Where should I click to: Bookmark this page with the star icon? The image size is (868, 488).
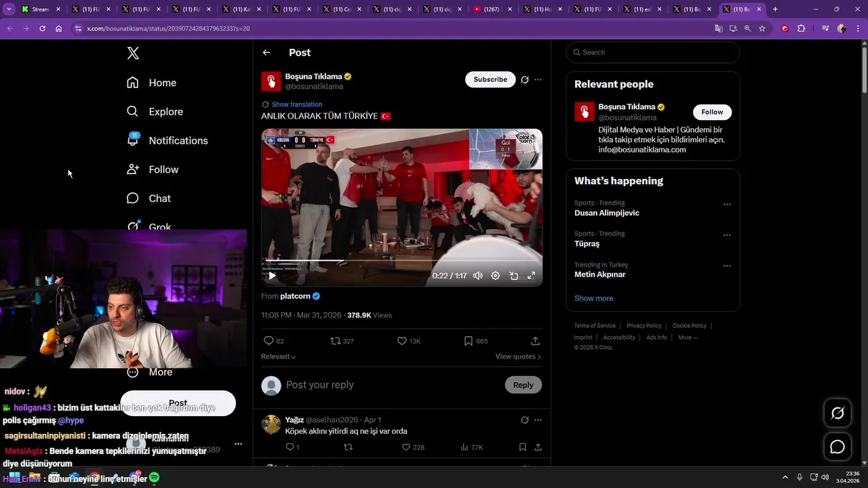click(762, 28)
